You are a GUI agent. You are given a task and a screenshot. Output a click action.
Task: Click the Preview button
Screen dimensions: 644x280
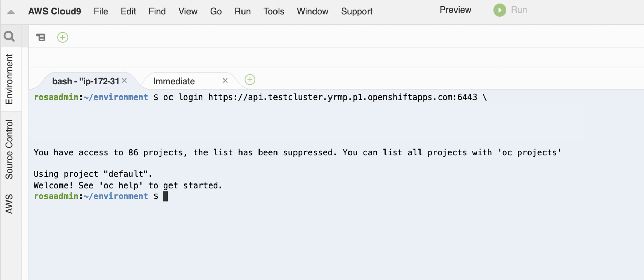(x=455, y=10)
